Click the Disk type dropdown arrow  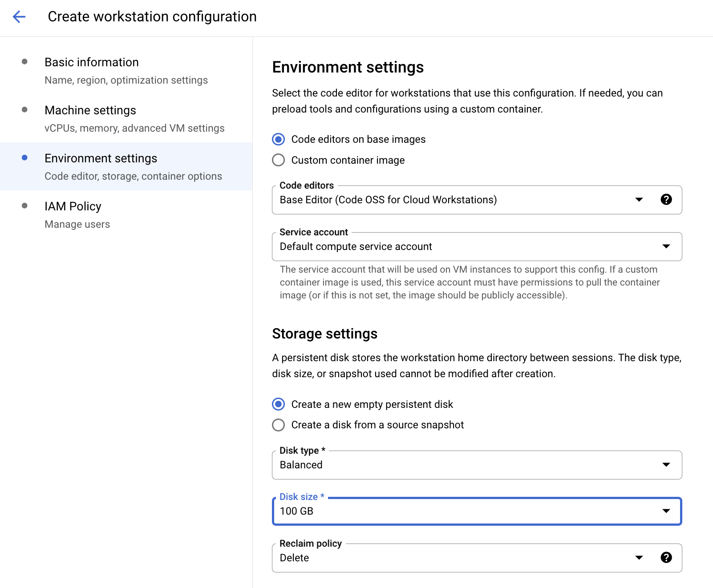pyautogui.click(x=666, y=465)
